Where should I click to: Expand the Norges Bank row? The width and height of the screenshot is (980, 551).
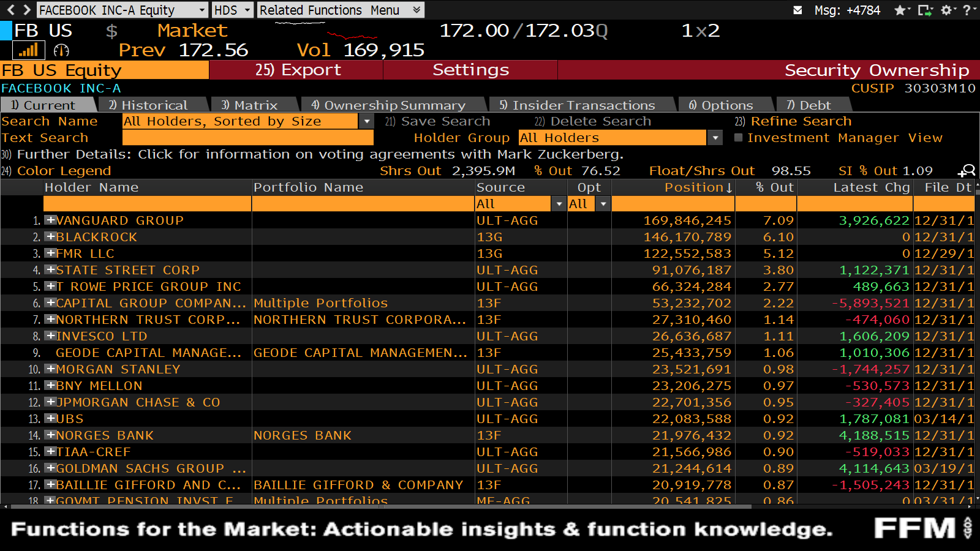(x=50, y=435)
